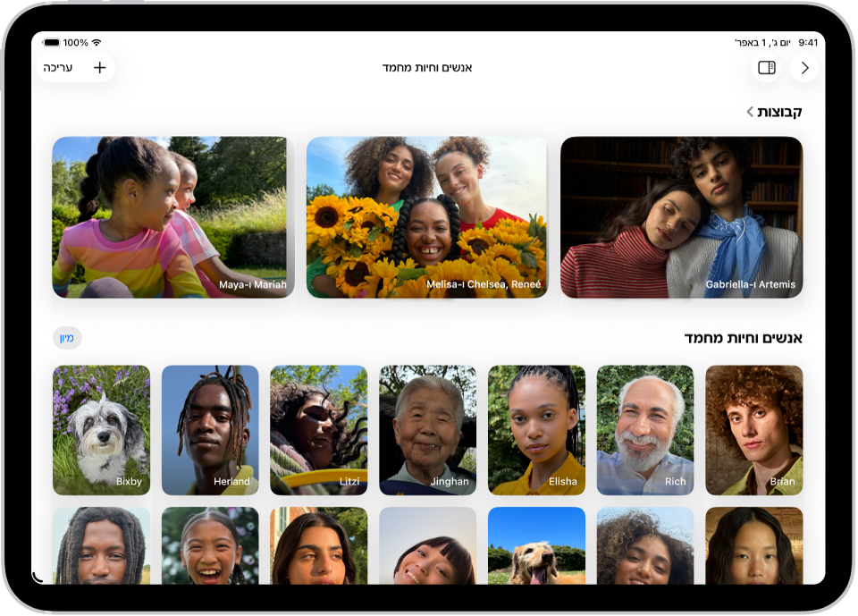Go back using the chevron arrow icon
Screen dimensions: 858x616
(x=804, y=68)
